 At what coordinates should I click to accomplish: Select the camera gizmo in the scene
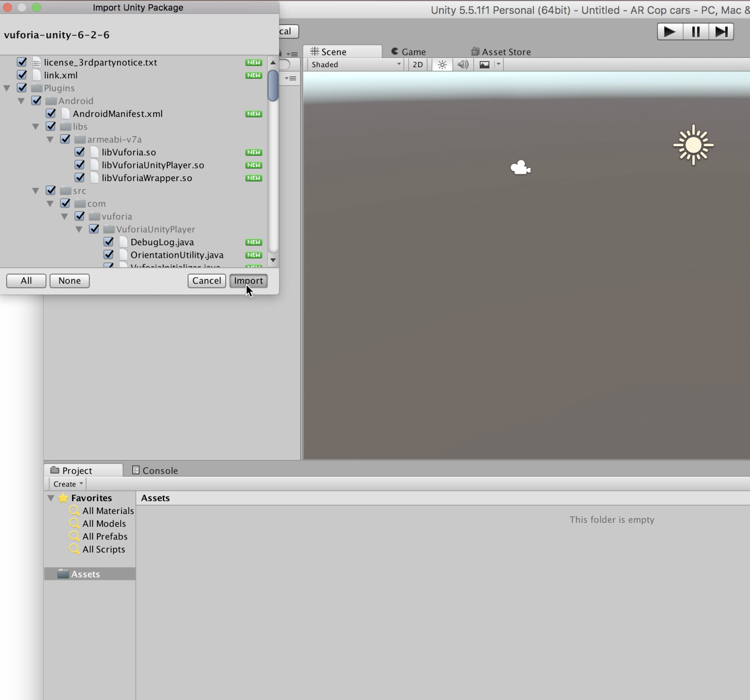tap(520, 168)
